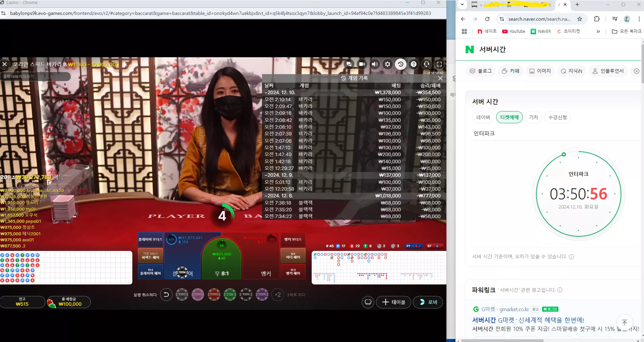Open the Chrome three-dot menu
The height and width of the screenshot is (342, 644).
639,19
